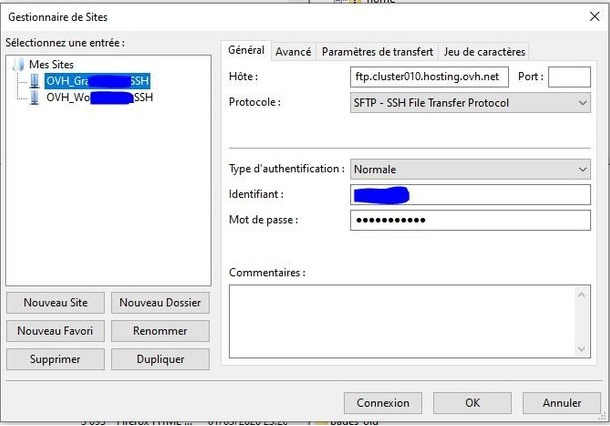Go to the Jeu de caractères tab
Viewport: 610px width, 426px height.
pos(484,51)
